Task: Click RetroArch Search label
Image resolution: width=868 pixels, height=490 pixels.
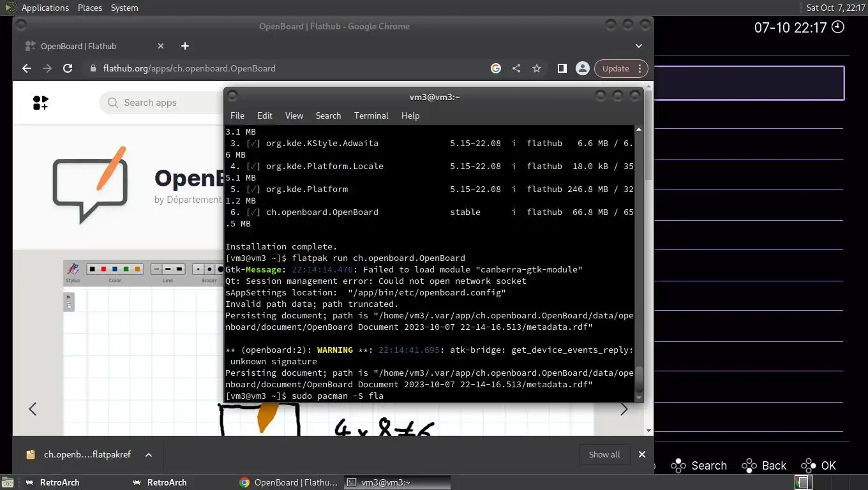Action: pyautogui.click(x=709, y=466)
